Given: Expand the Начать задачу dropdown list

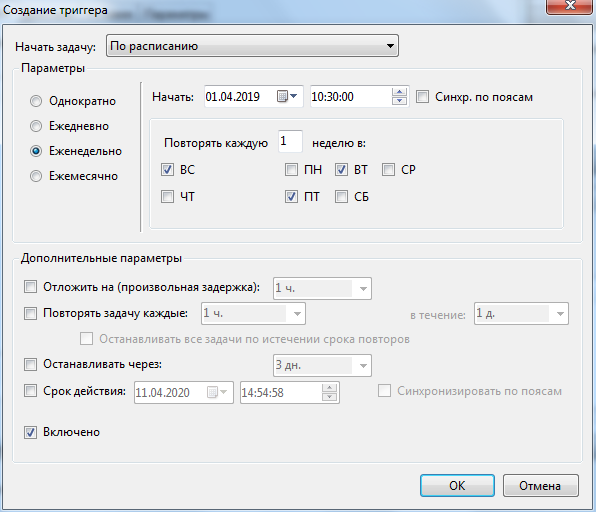Looking at the screenshot, I should click(x=252, y=46).
